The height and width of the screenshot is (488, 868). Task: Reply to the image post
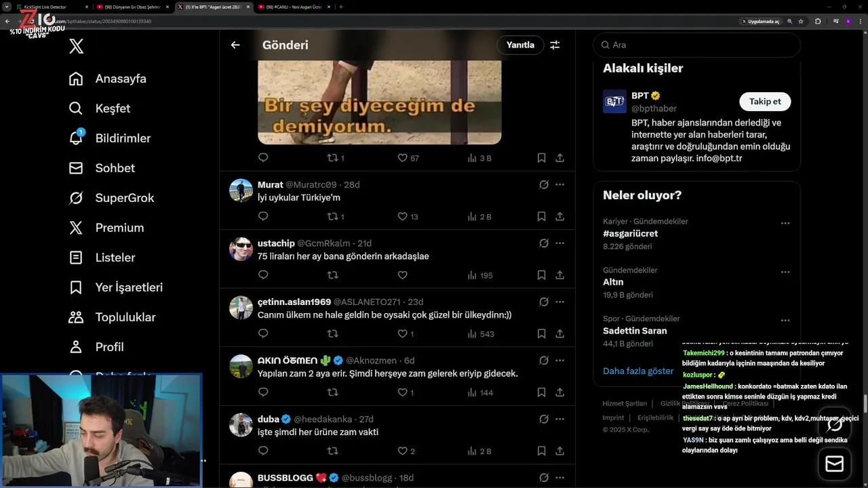(263, 157)
